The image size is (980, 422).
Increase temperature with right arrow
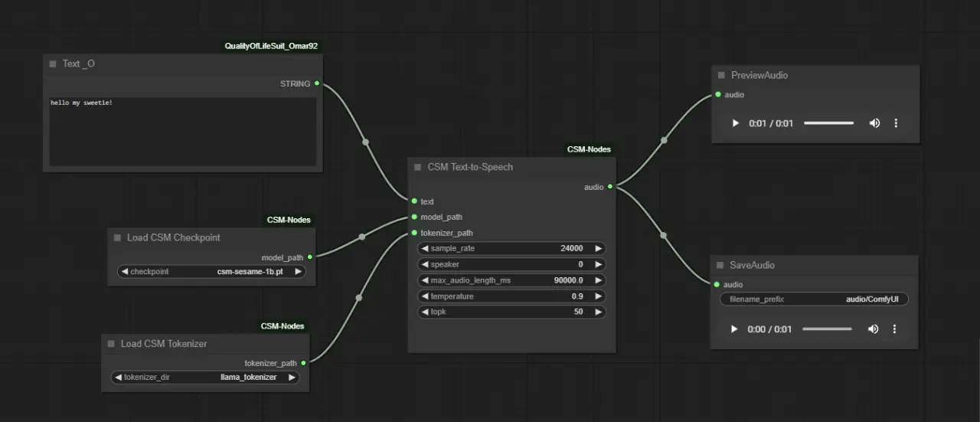[598, 296]
